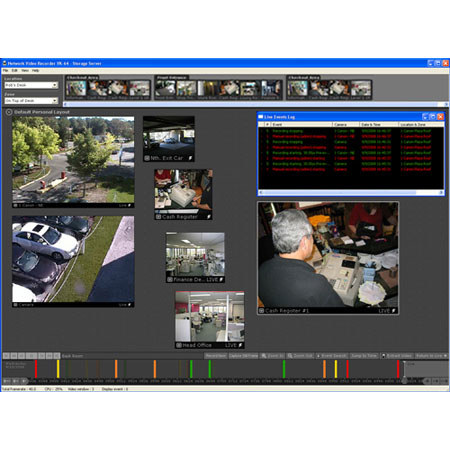
Task: Sort log by the Camera column header
Action: pos(346,125)
